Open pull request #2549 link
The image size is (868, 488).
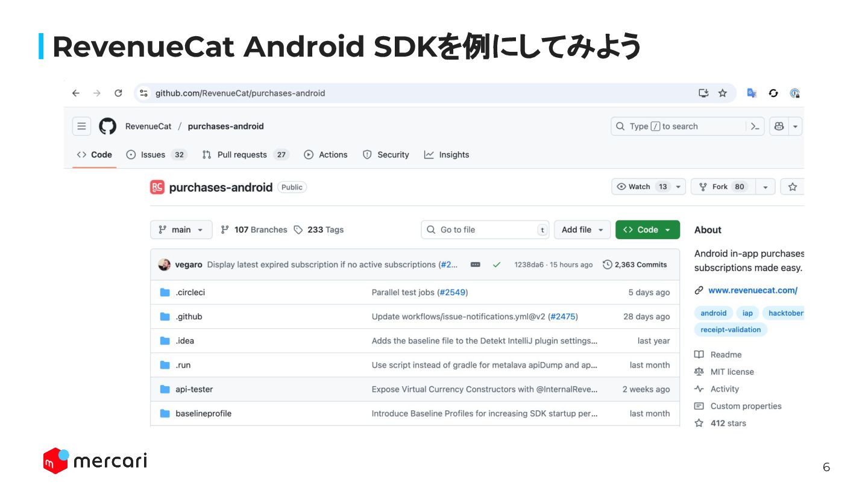(x=452, y=292)
